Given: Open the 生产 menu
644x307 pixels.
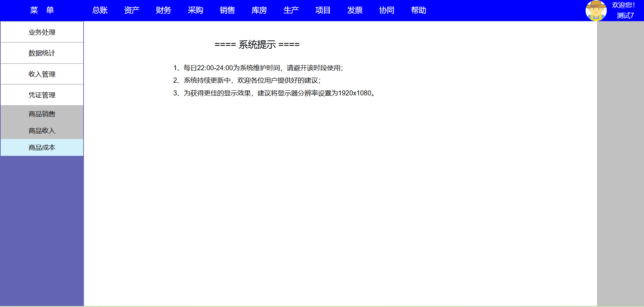Looking at the screenshot, I should coord(291,10).
